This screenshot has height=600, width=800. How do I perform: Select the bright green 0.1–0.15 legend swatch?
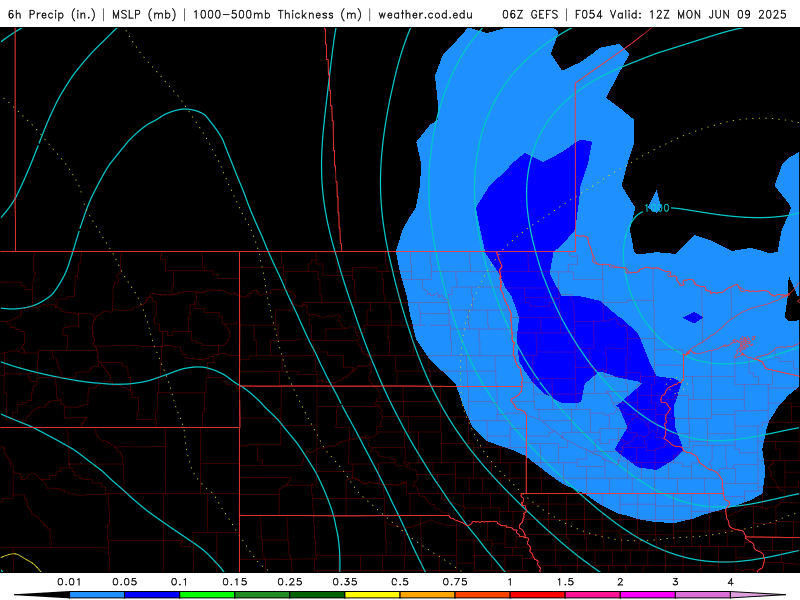pos(207,595)
